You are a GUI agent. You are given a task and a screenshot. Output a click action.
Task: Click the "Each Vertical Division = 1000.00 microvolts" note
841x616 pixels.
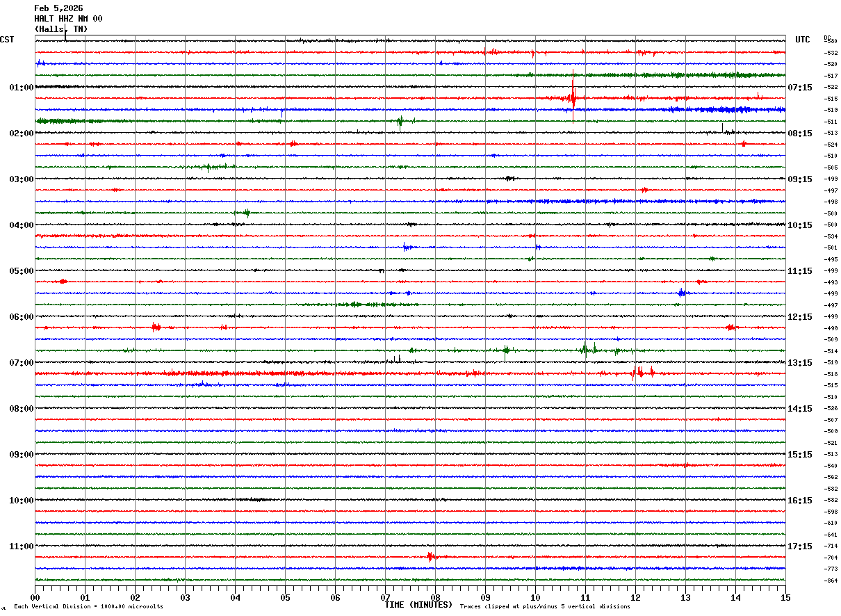[88, 606]
